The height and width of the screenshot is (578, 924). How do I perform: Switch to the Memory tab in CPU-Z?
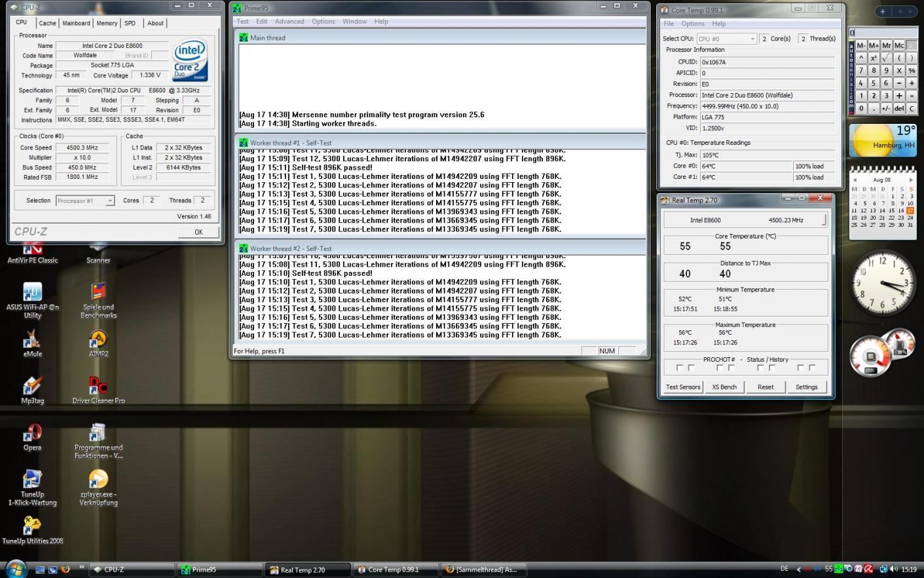pyautogui.click(x=107, y=23)
